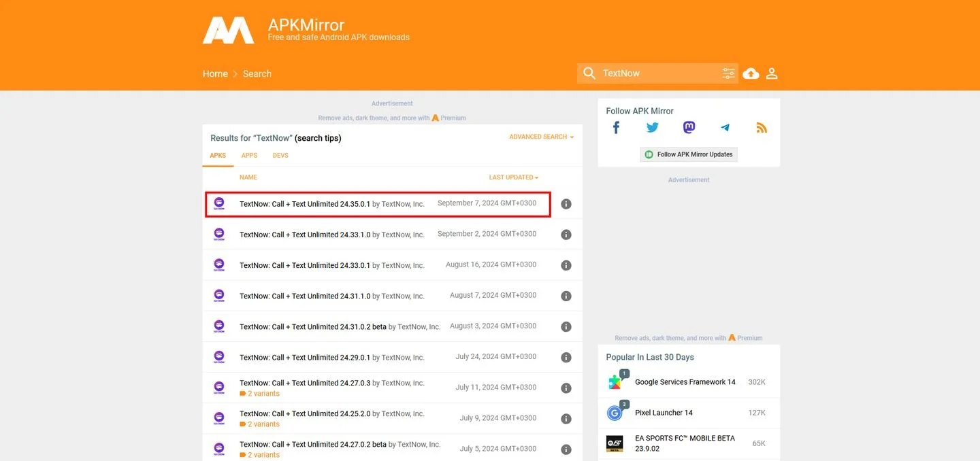
Task: Show info for TextNow 24.27.0.3
Action: coord(566,388)
